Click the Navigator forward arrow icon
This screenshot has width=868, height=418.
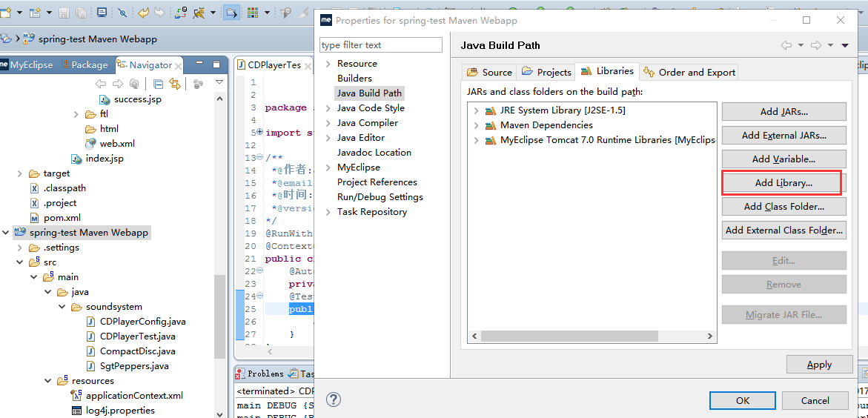117,84
